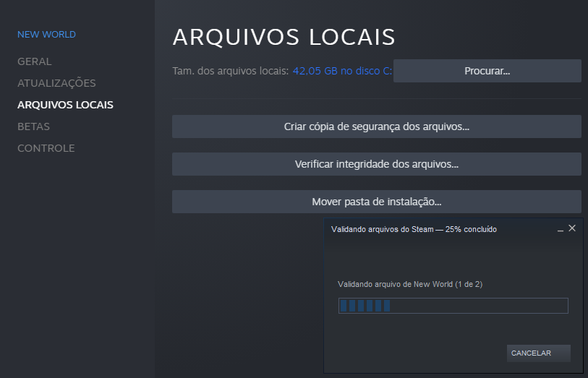Click Verificar integridade dos arquivos
Image resolution: width=588 pixels, height=378 pixels.
pos(377,164)
